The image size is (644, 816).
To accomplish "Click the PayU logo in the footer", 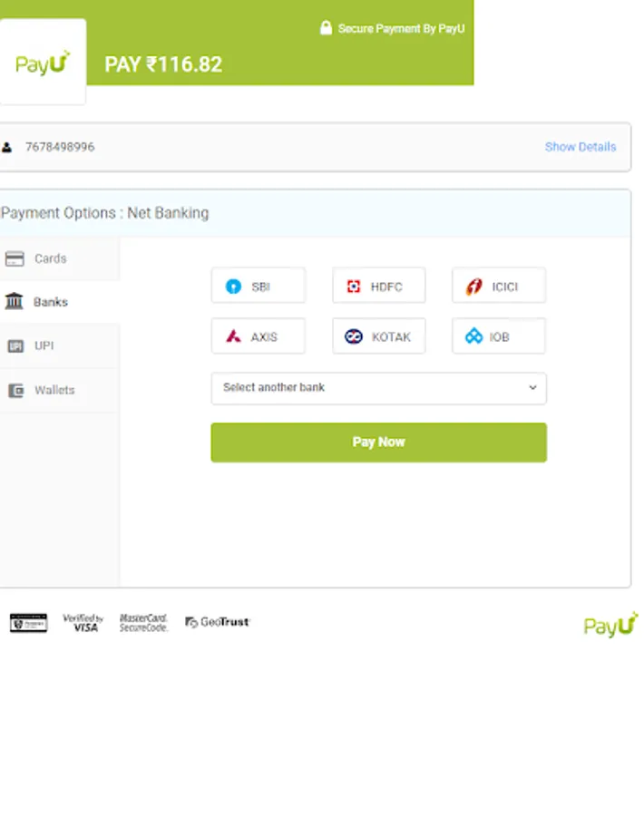I will point(610,625).
